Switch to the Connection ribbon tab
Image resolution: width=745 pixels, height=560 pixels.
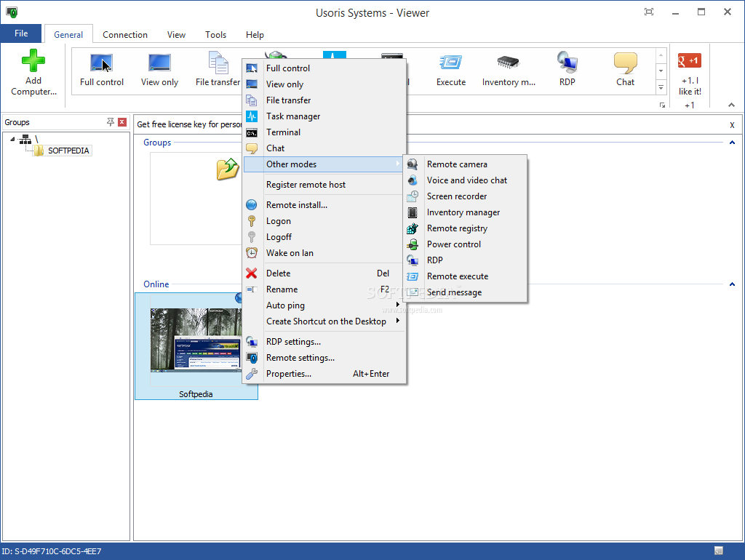click(x=125, y=35)
